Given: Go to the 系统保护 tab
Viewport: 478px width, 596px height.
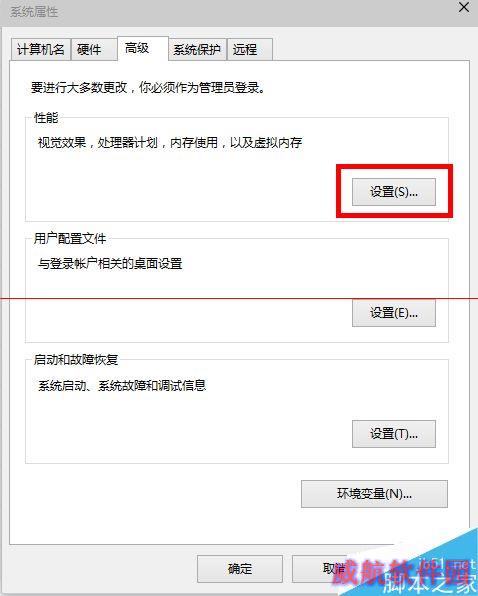Looking at the screenshot, I should (198, 49).
